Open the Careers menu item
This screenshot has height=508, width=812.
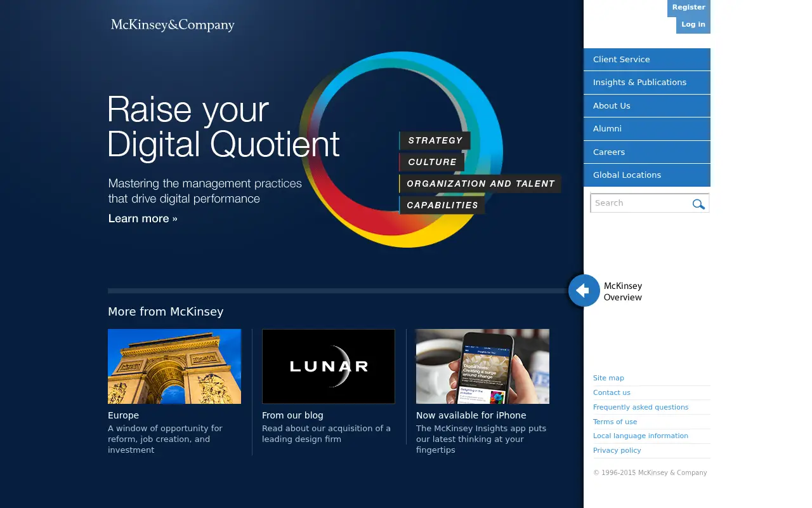647,152
